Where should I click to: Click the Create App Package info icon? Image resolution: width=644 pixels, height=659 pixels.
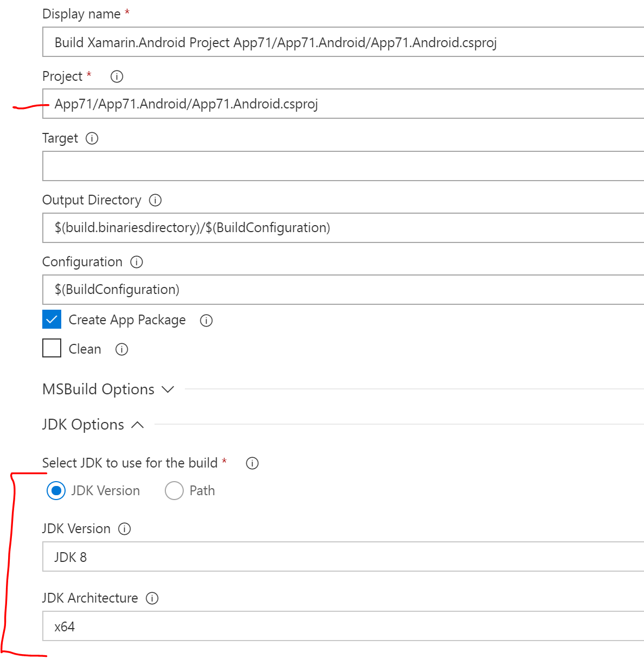coord(206,321)
